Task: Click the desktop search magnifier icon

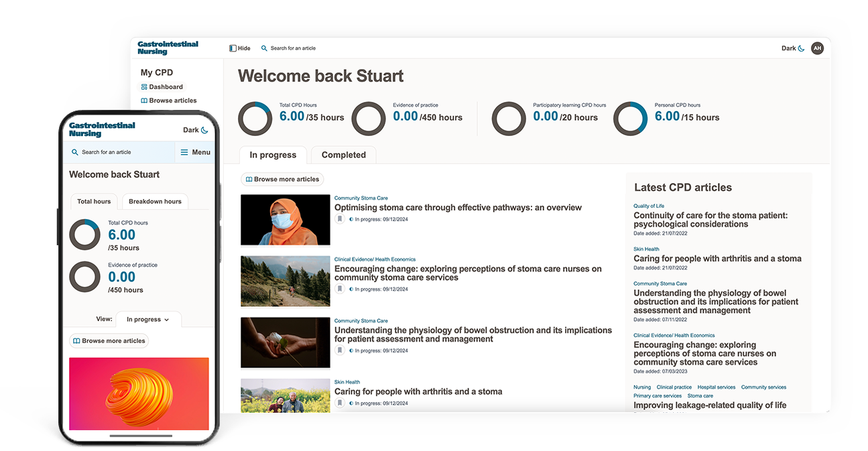Action: click(x=264, y=48)
